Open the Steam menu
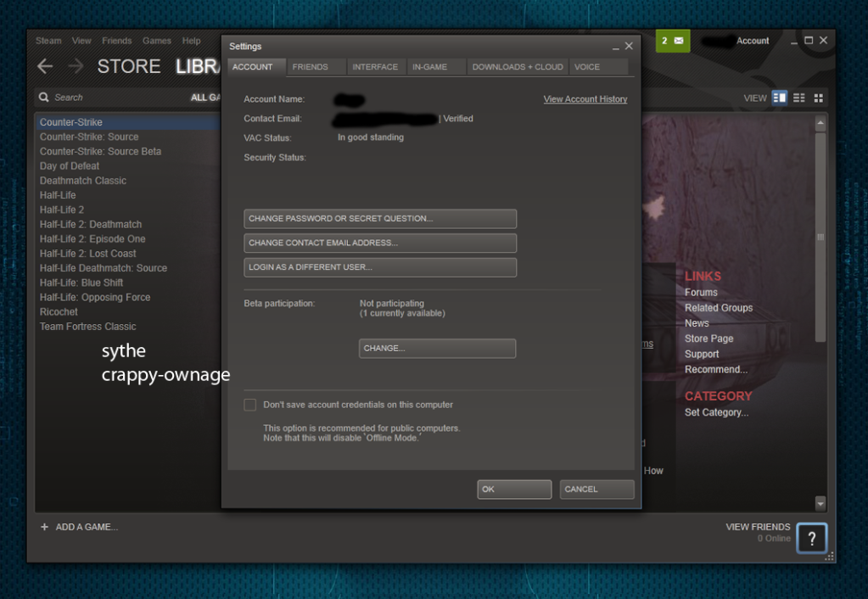Image resolution: width=868 pixels, height=599 pixels. [x=48, y=41]
